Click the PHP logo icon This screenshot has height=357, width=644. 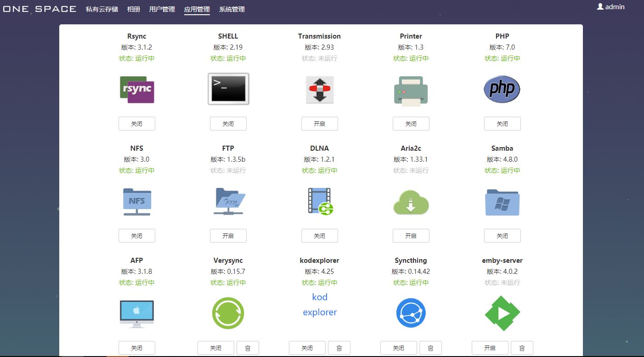[x=502, y=89]
